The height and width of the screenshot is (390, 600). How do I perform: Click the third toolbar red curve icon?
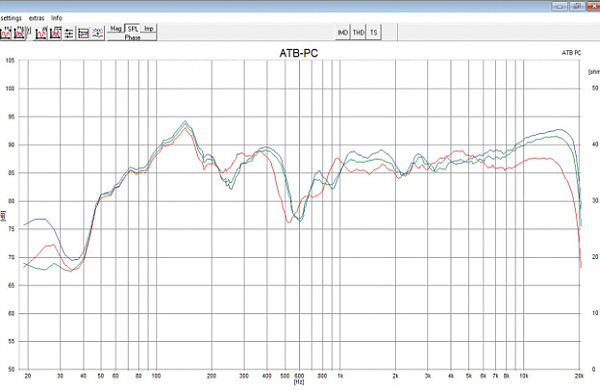pyautogui.click(x=41, y=33)
